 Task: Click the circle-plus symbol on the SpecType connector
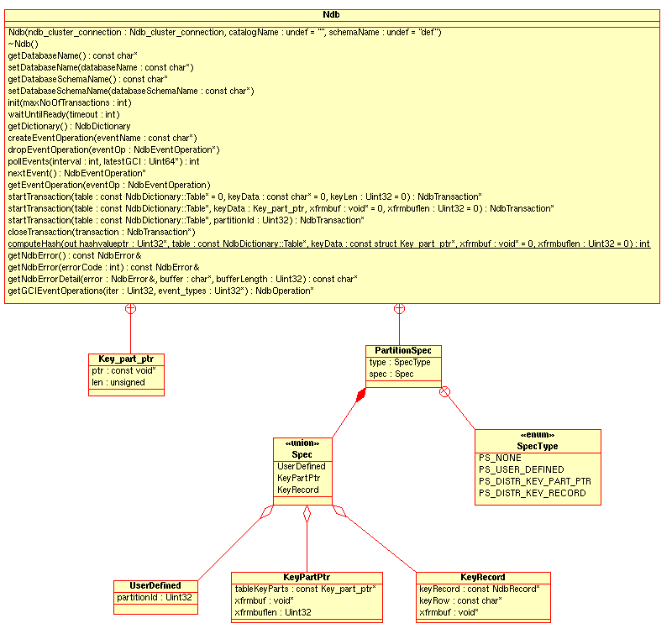tap(446, 391)
